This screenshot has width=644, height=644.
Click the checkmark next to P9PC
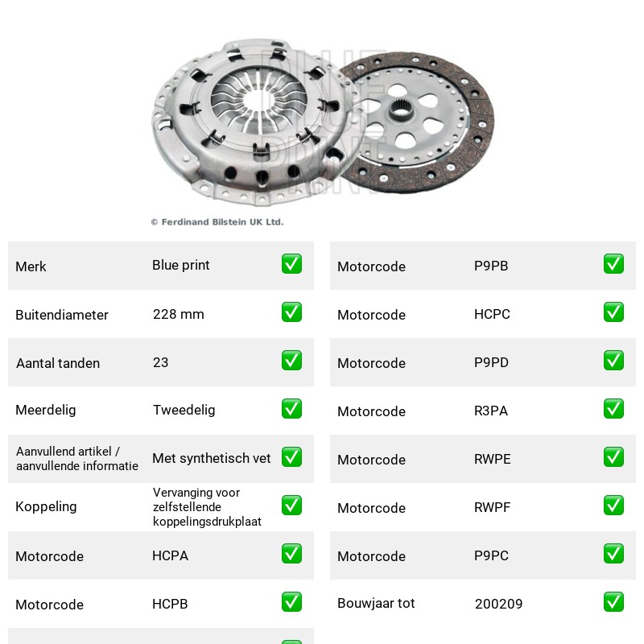pos(613,554)
